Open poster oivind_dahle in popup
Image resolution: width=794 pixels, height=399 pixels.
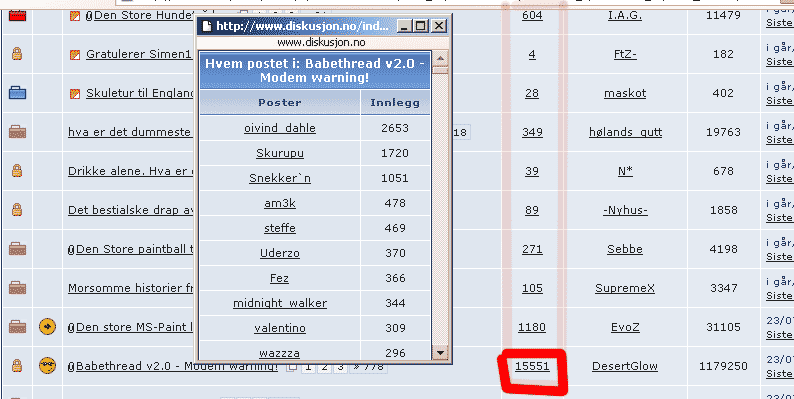[x=280, y=128]
